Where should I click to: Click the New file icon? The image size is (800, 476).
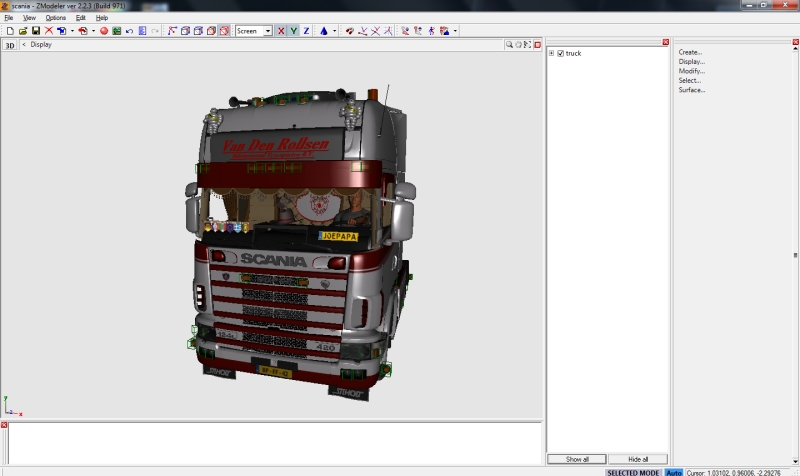tap(10, 31)
